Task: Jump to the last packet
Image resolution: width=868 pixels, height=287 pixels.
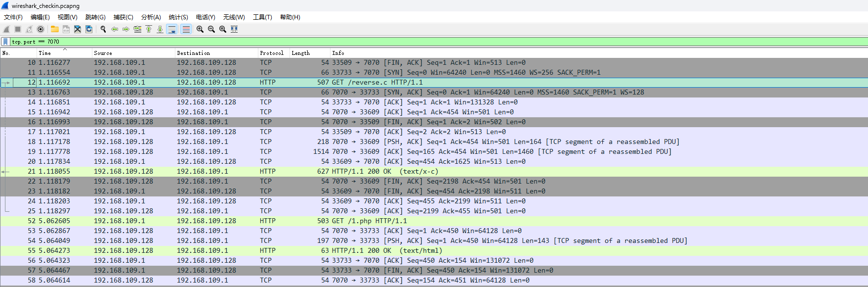Action: tap(160, 29)
